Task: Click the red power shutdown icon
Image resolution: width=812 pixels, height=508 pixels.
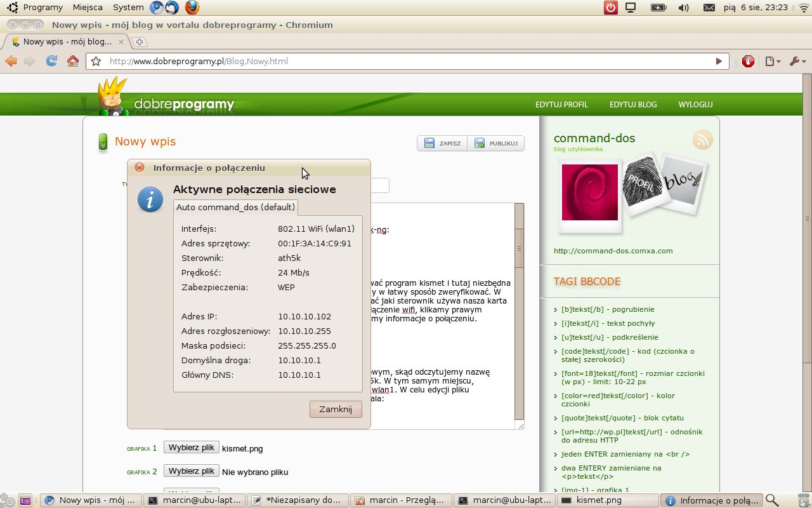Action: coord(610,8)
